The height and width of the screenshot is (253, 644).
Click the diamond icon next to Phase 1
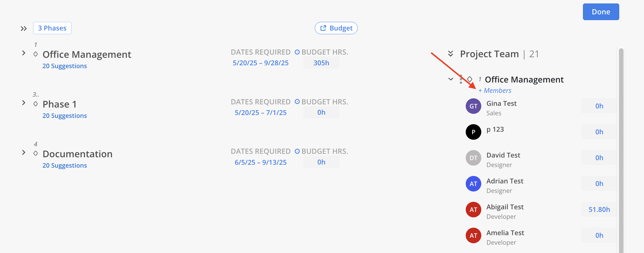point(35,104)
